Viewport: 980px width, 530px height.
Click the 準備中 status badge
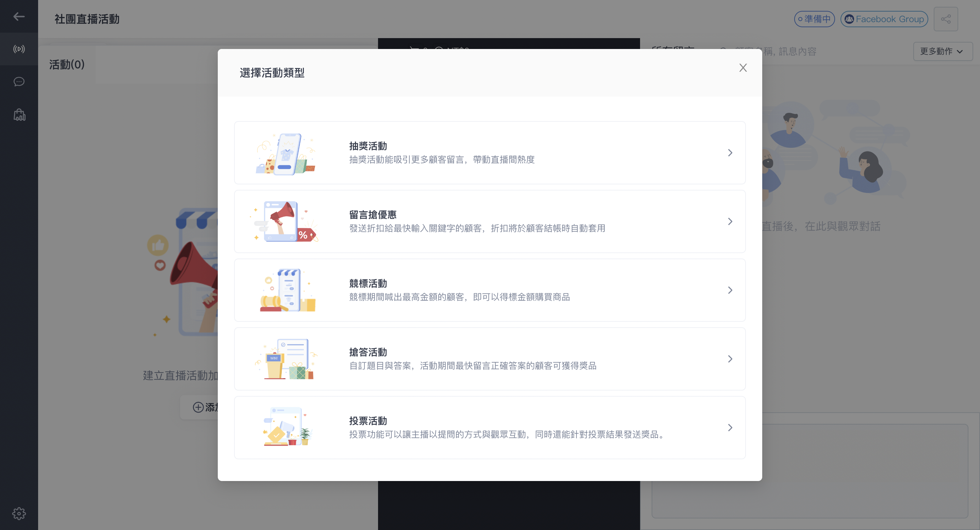[815, 19]
